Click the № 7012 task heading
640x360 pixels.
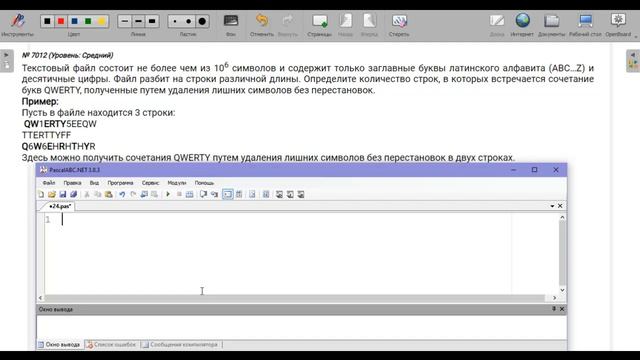click(68, 55)
